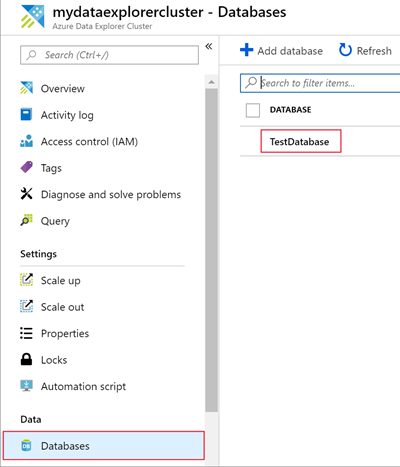400x467 pixels.
Task: Tick the select-all checkbox next to DATABASE
Action: point(253,110)
